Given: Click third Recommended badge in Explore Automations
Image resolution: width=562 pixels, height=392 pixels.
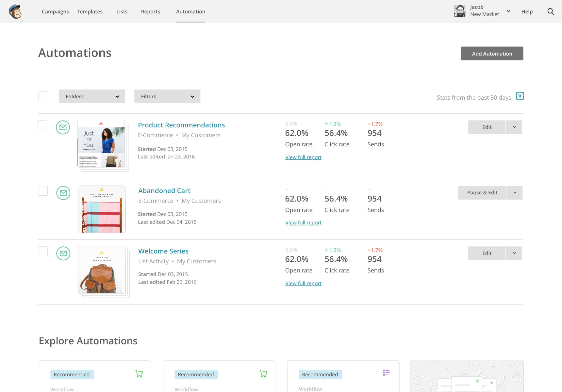Looking at the screenshot, I should tap(320, 374).
